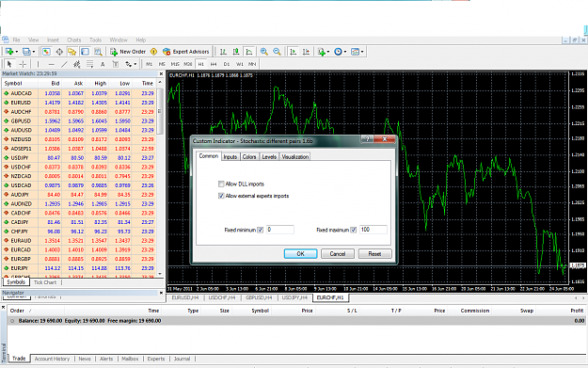The height and width of the screenshot is (368, 588).
Task: Switch chart to bar chart icon
Action: click(x=223, y=52)
